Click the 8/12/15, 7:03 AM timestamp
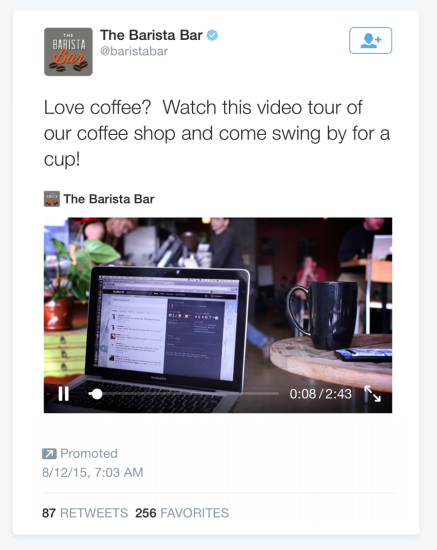The image size is (437, 550). click(x=93, y=472)
